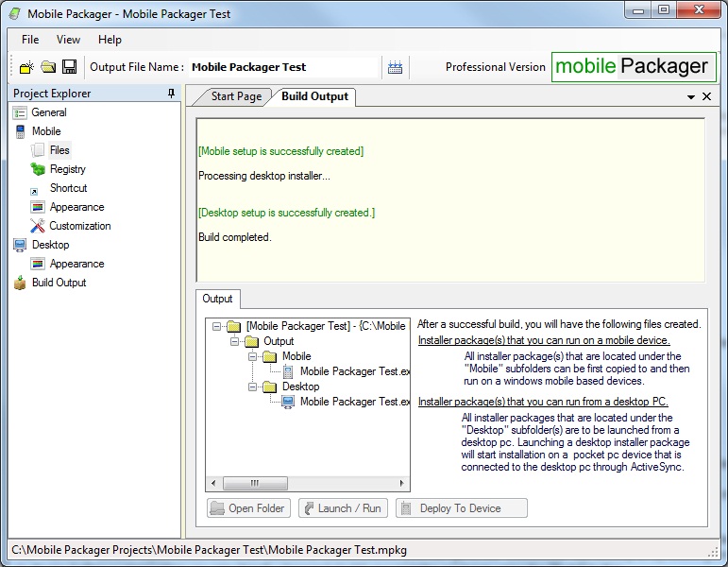
Task: Click the Build Output package icon
Action: pyautogui.click(x=20, y=283)
